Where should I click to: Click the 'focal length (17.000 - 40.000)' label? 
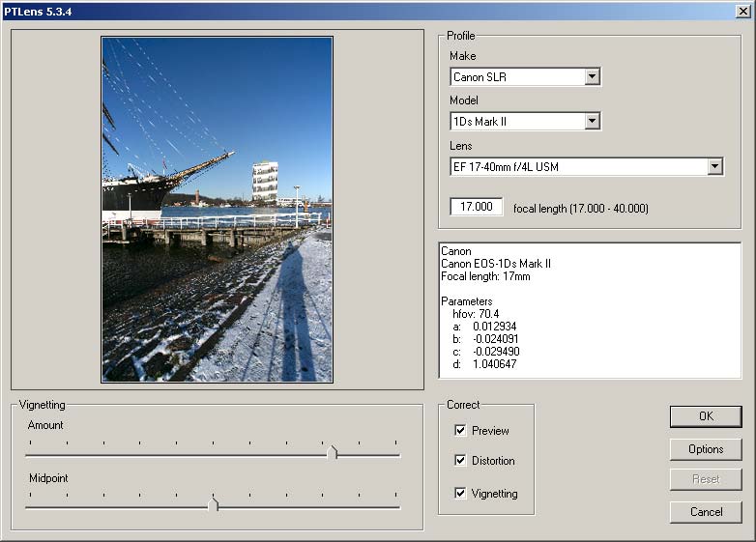click(581, 209)
